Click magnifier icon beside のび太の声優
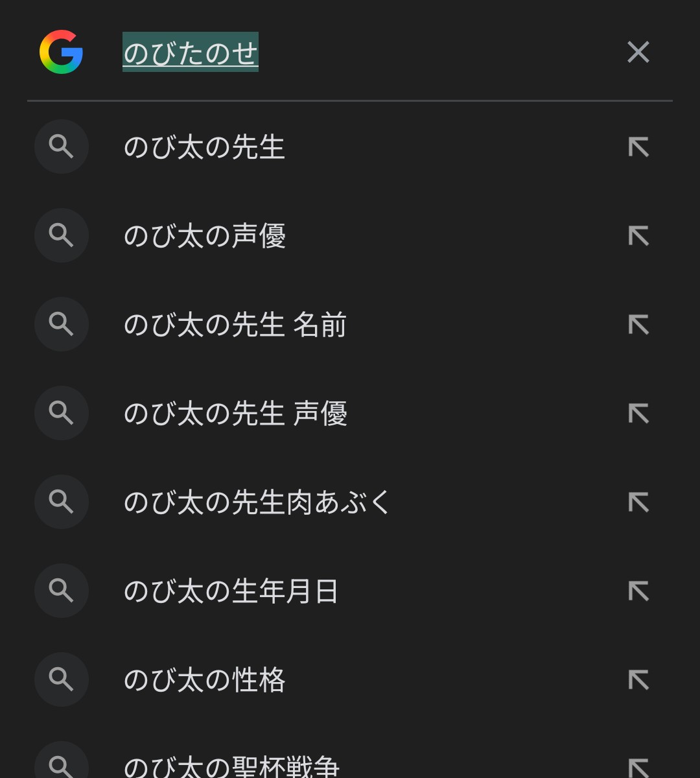 61,236
